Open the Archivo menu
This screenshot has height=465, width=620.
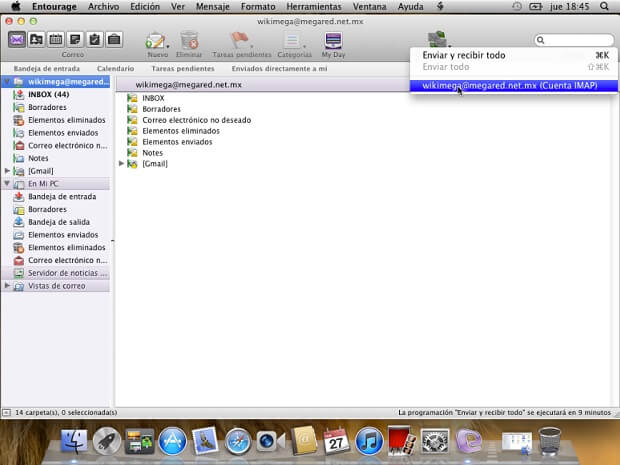pyautogui.click(x=103, y=7)
